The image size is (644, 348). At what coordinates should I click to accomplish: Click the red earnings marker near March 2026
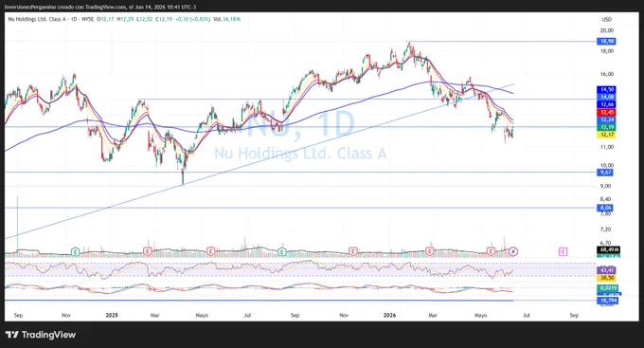(430, 251)
